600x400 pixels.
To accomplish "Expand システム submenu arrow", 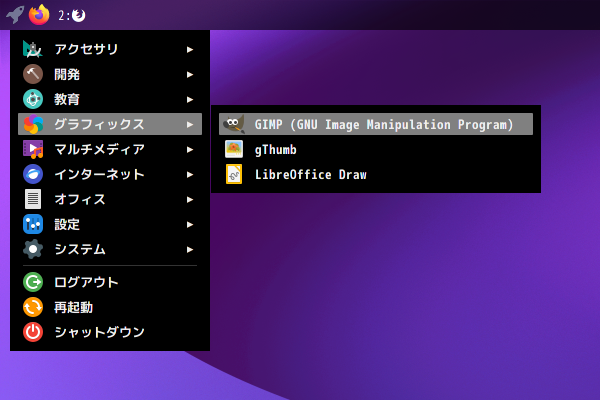I will [190, 250].
